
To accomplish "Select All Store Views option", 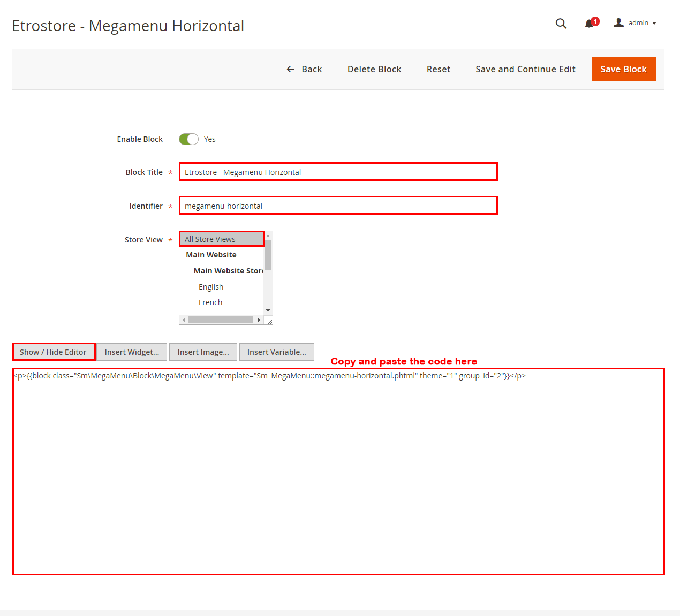I will point(221,239).
